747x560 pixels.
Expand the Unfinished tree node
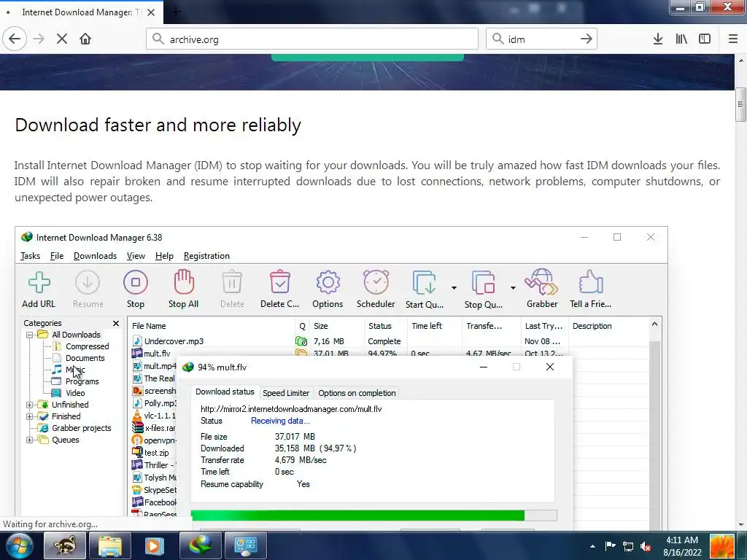(x=29, y=405)
